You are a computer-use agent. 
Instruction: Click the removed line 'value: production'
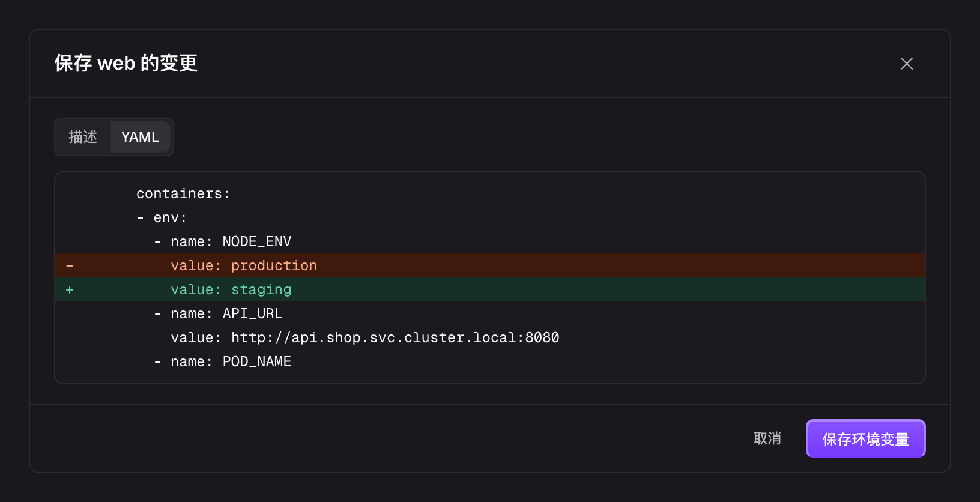(490, 265)
